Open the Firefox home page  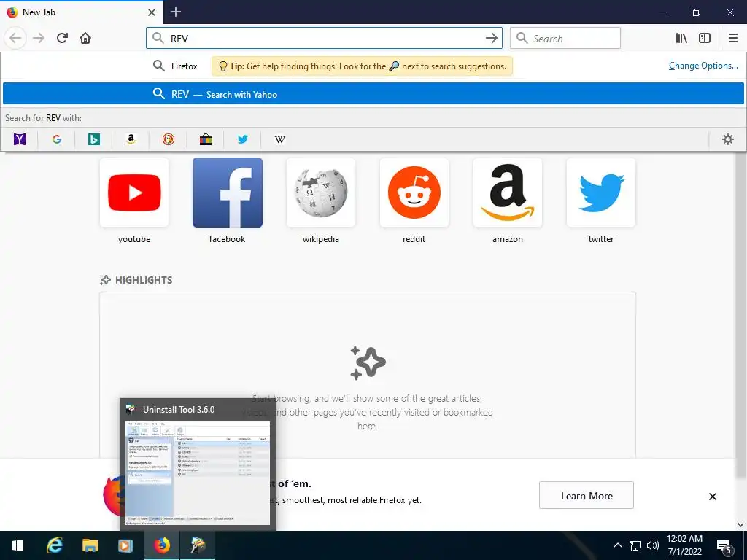click(85, 38)
